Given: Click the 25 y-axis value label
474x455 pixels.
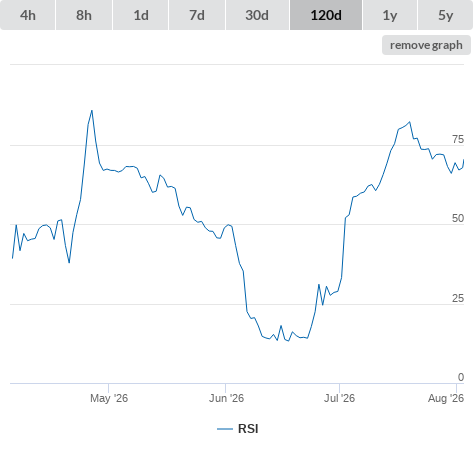Looking at the screenshot, I should pos(458,298).
